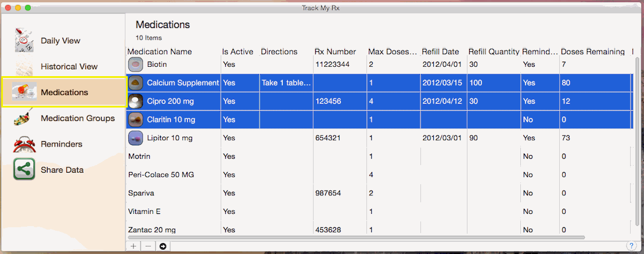Select the Medication Groups sidebar icon
Screen dimensions: 644x254
(24, 118)
